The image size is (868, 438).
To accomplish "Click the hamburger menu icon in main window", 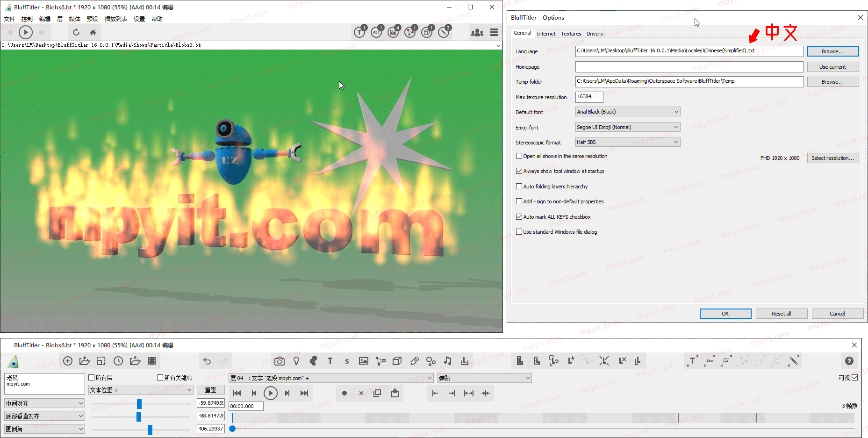I will (494, 32).
